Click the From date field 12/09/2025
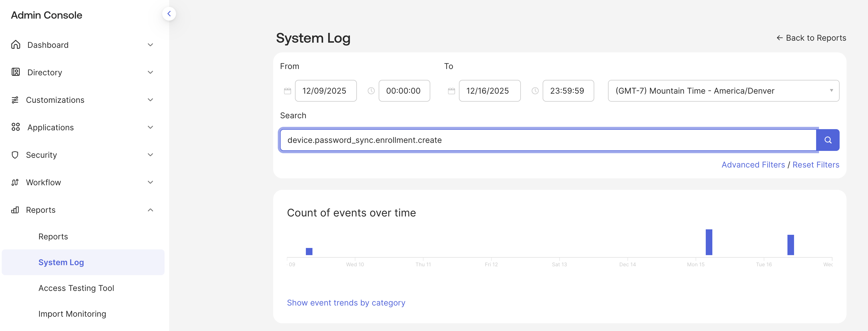Viewport: 868px width, 331px height. pos(326,90)
